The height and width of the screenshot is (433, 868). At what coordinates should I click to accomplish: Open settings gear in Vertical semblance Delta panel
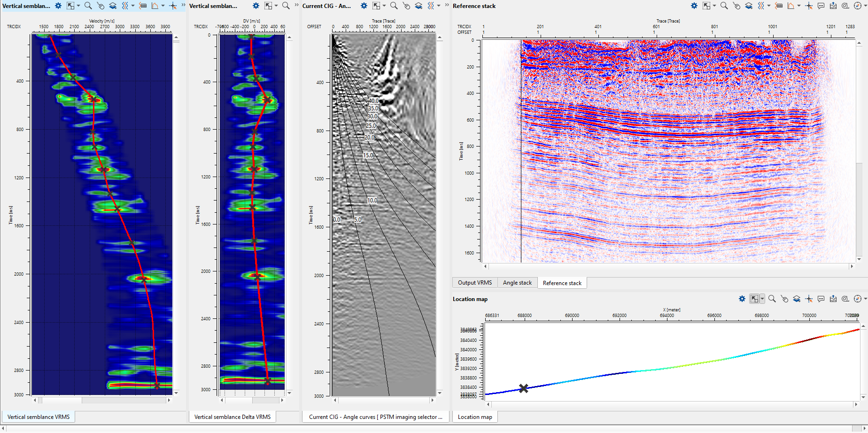(256, 6)
